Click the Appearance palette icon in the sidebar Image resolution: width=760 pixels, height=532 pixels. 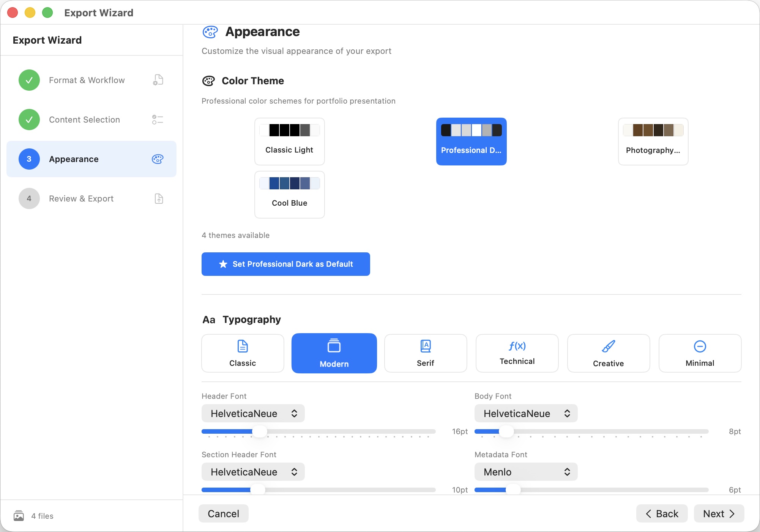[158, 159]
